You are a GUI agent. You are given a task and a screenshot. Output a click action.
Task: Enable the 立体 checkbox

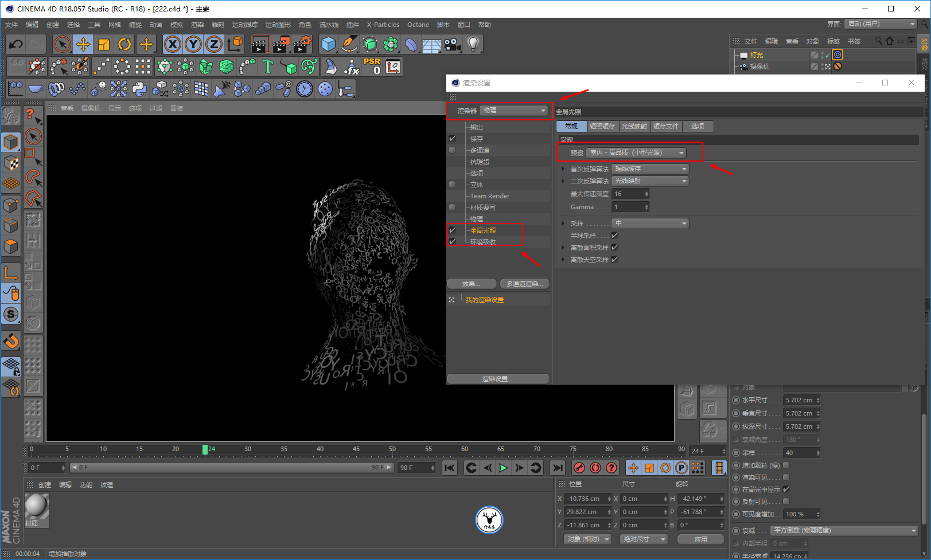(452, 185)
